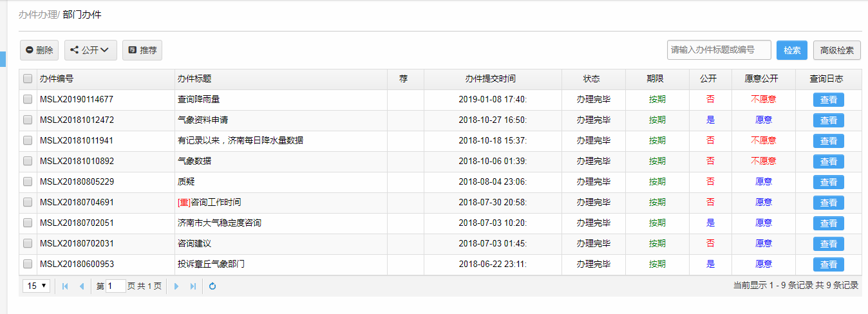Go to next page arrow
This screenshot has height=314, width=868.
pyautogui.click(x=176, y=286)
